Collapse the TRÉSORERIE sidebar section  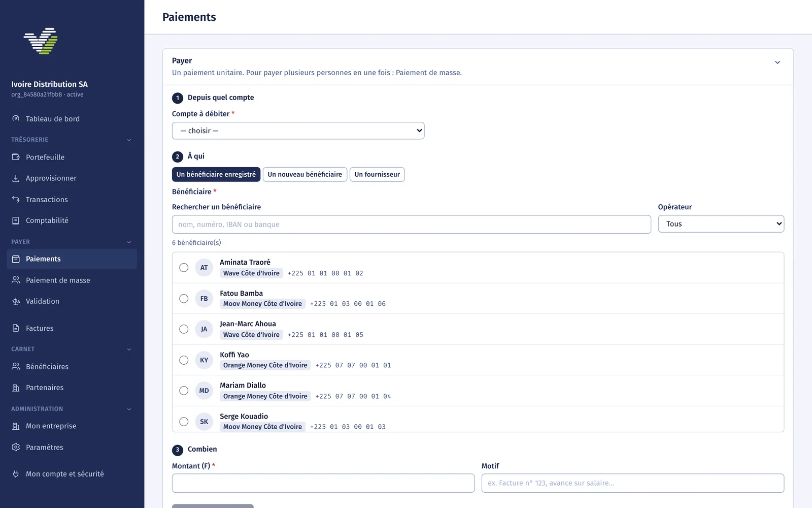coord(129,140)
